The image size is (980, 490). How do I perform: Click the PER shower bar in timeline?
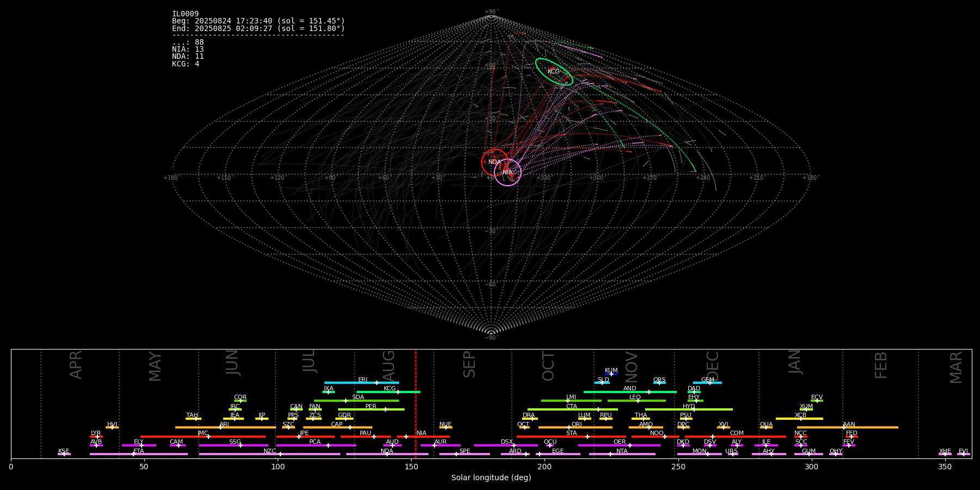click(371, 409)
